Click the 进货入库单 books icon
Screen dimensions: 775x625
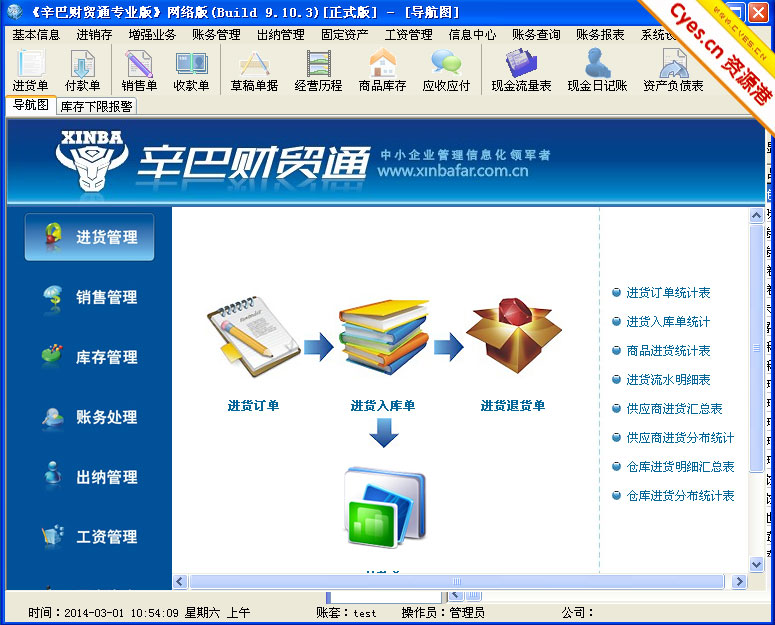click(384, 337)
